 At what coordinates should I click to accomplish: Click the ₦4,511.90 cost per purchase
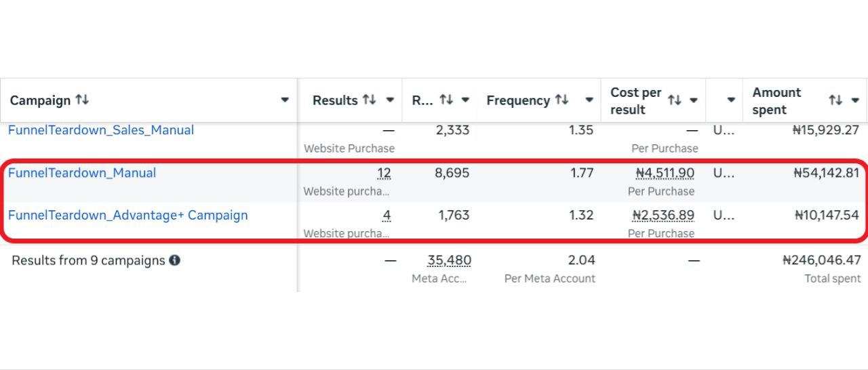point(665,173)
